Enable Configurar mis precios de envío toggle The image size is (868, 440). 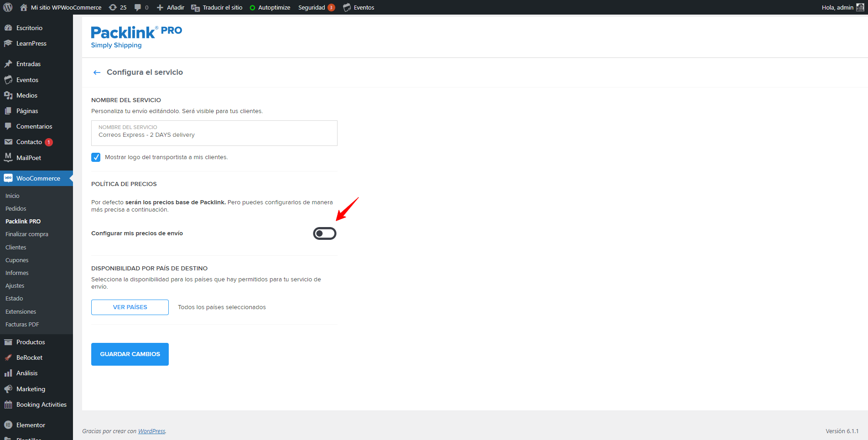coord(325,233)
